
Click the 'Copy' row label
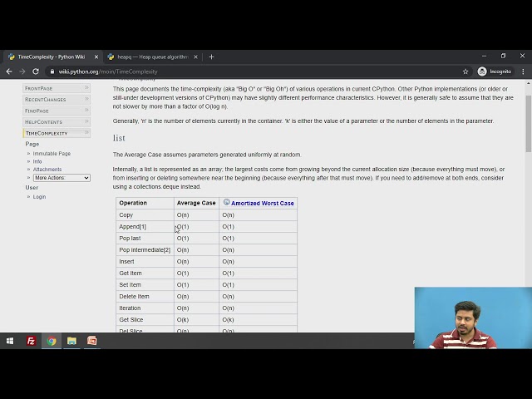(x=126, y=215)
